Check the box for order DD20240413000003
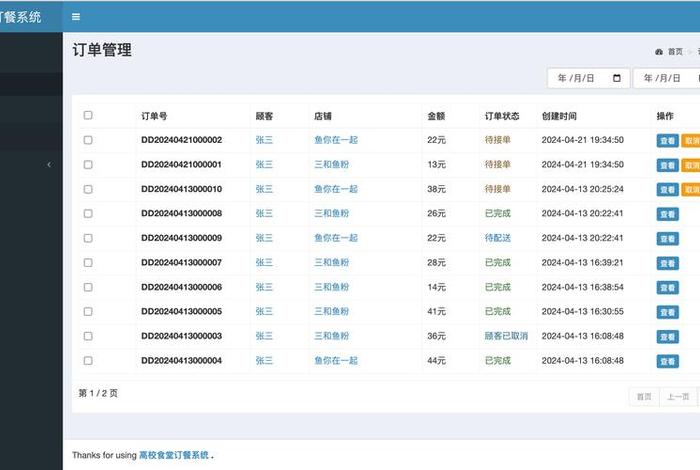 88,336
